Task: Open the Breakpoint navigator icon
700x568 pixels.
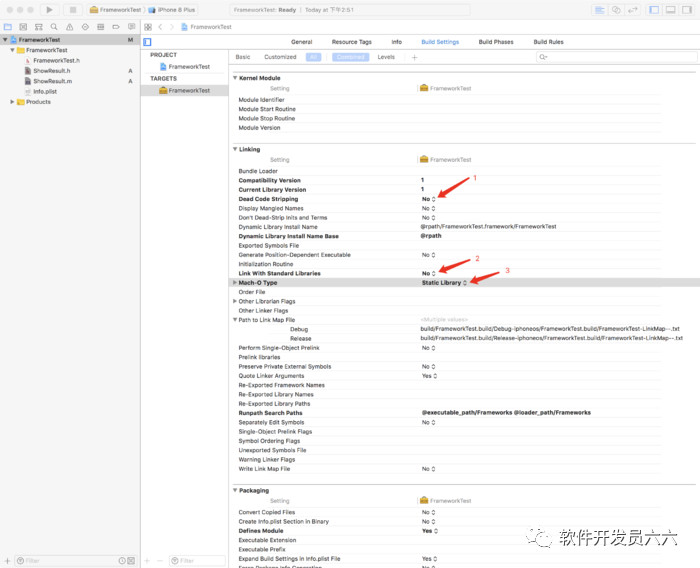Action: (116, 27)
